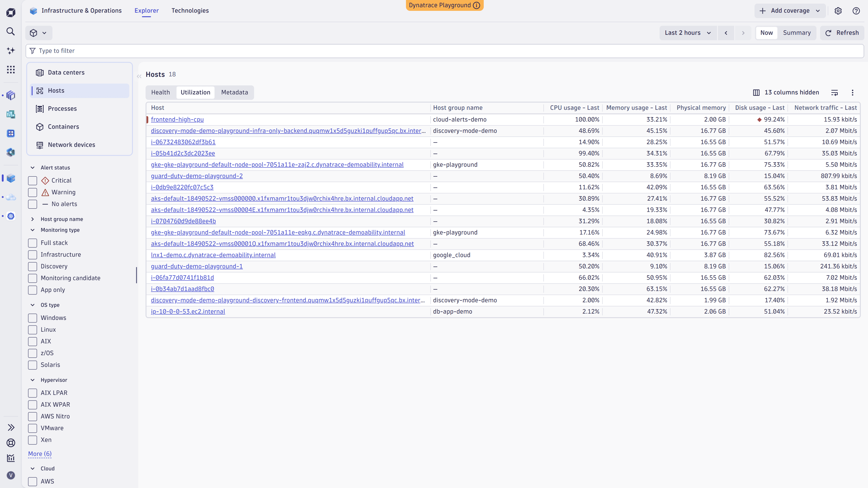Switch to the Explorer tab

click(146, 11)
